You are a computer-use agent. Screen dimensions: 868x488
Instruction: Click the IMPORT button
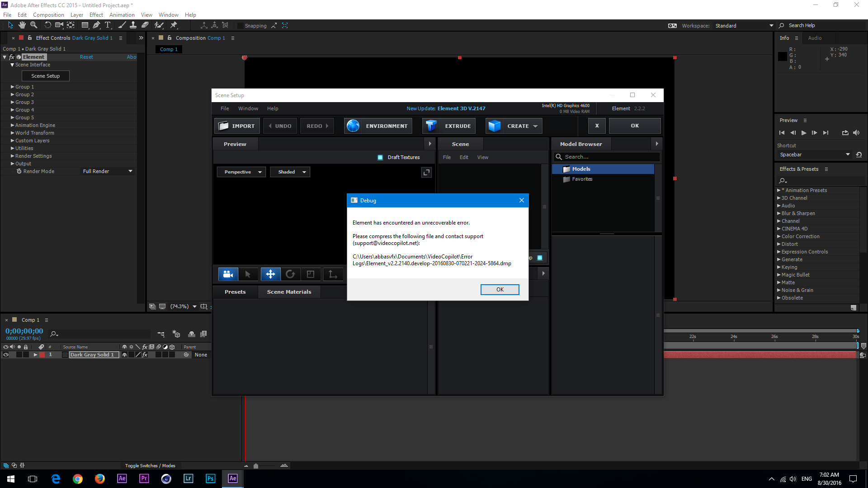pos(237,126)
